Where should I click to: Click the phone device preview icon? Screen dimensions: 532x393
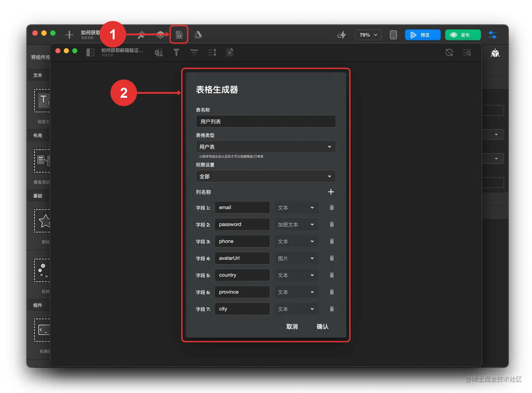[x=393, y=35]
